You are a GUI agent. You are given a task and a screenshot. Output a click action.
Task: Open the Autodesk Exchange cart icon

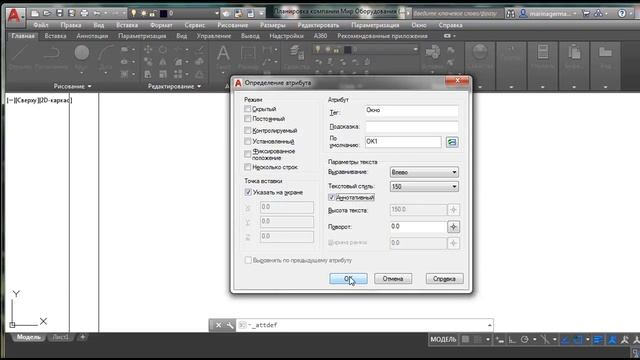click(586, 13)
